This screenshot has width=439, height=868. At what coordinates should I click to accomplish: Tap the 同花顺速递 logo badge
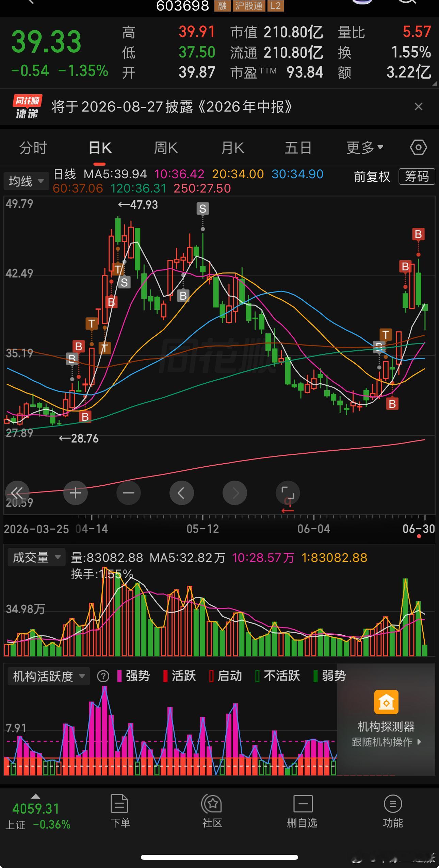coord(27,107)
